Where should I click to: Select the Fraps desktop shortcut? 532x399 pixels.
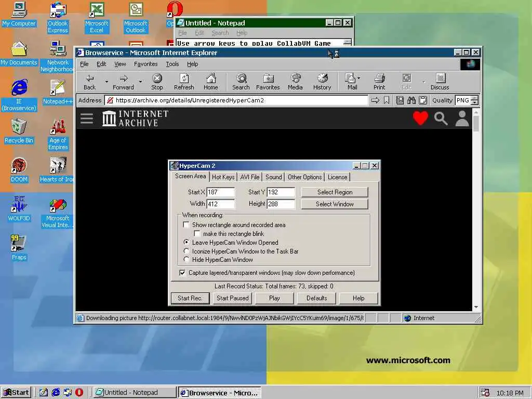(x=19, y=248)
